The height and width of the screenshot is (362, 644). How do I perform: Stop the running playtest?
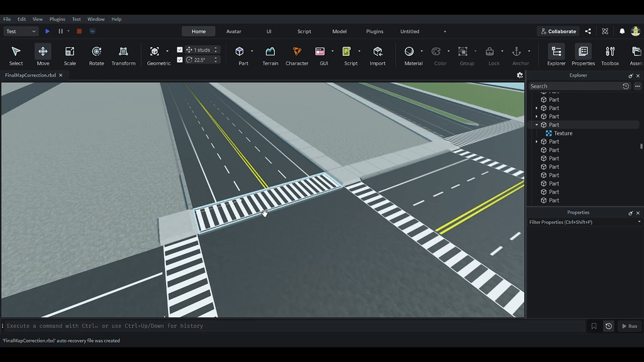point(79,31)
